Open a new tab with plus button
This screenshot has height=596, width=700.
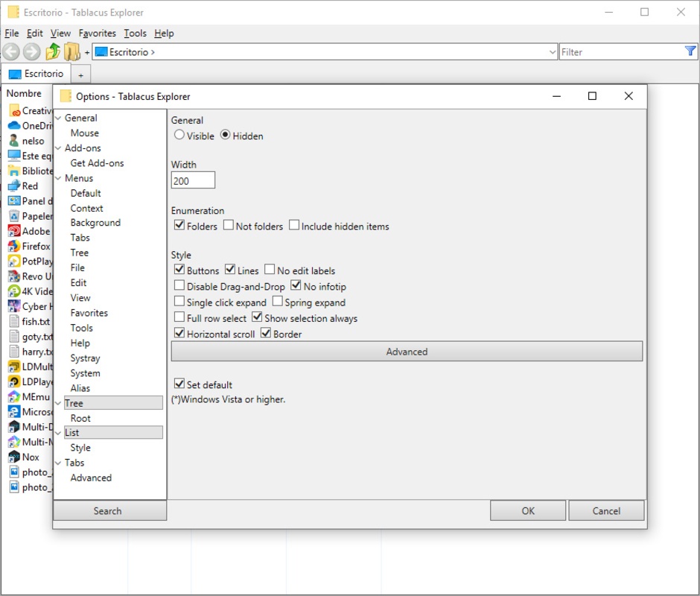pyautogui.click(x=80, y=74)
